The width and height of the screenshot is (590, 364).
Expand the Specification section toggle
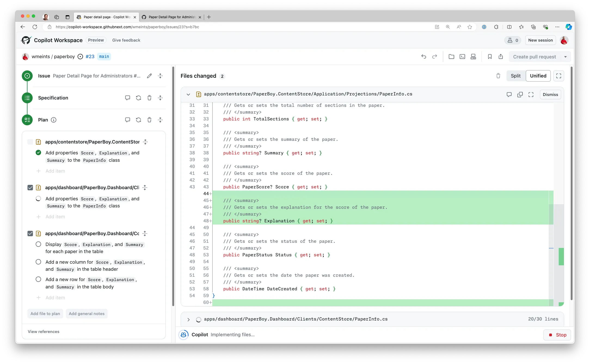[x=160, y=98]
